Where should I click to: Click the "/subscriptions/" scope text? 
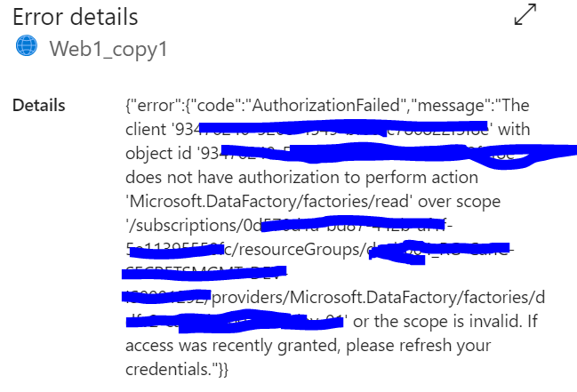tap(184, 226)
